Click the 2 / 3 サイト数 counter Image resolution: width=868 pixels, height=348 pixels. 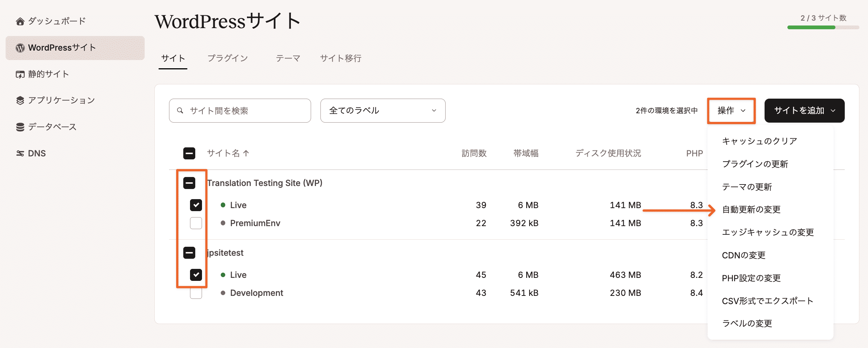click(x=823, y=18)
